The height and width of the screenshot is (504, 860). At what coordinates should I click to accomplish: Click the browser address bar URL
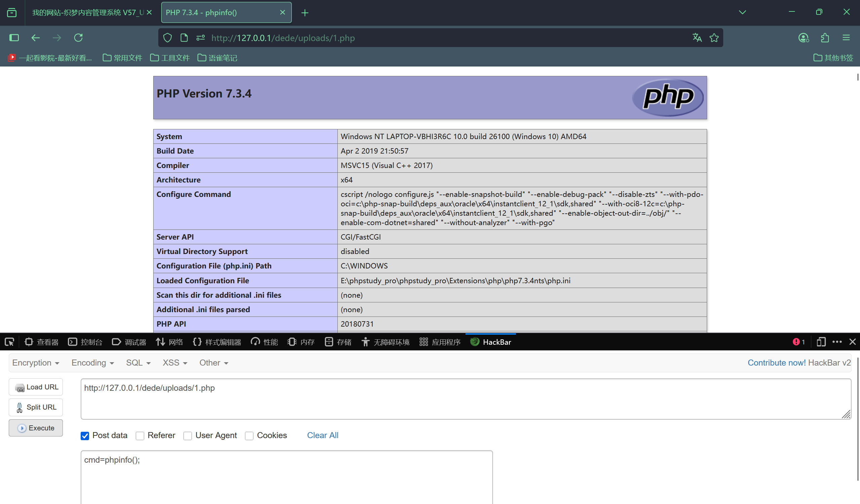point(283,38)
